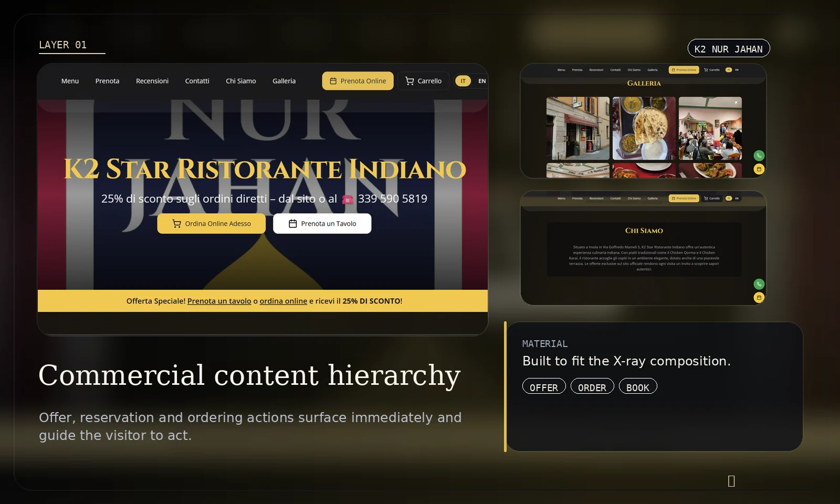Click the OFFER tag

544,386
